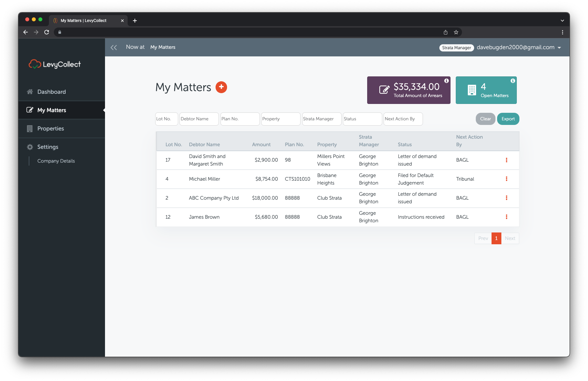Close the My Matters browser tab
The width and height of the screenshot is (588, 381).
click(122, 21)
